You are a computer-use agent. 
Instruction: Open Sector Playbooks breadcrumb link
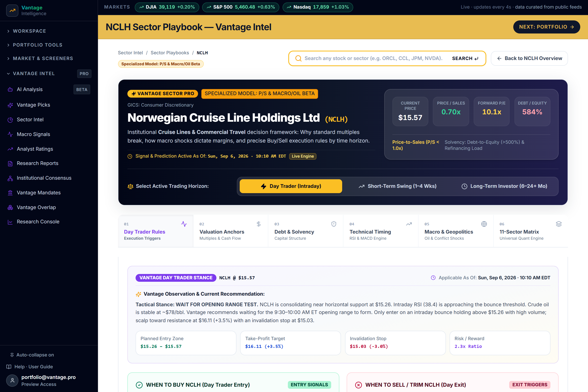170,53
